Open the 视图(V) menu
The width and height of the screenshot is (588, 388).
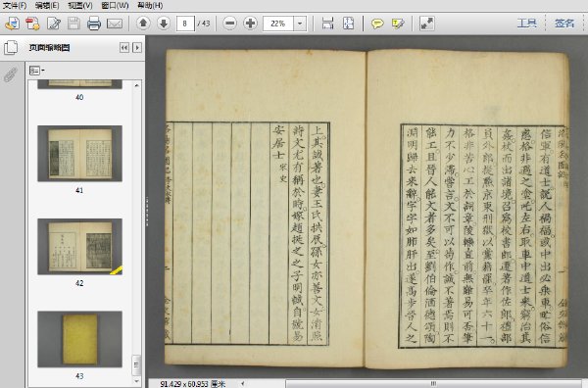pyautogui.click(x=80, y=5)
